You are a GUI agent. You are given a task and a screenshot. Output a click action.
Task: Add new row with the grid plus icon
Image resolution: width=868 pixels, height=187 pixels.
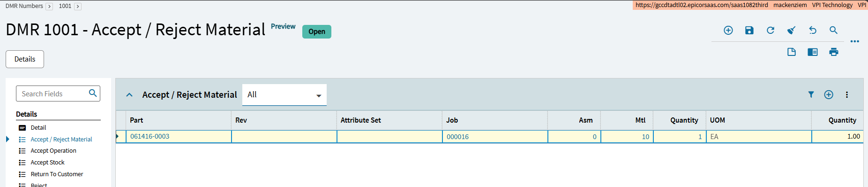(829, 94)
